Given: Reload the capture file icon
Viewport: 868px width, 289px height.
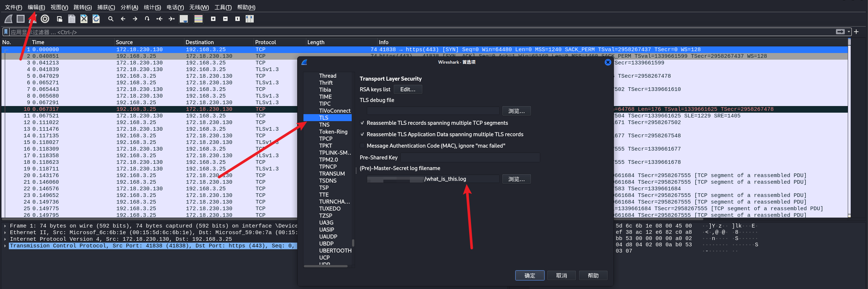Looking at the screenshot, I should click(96, 19).
